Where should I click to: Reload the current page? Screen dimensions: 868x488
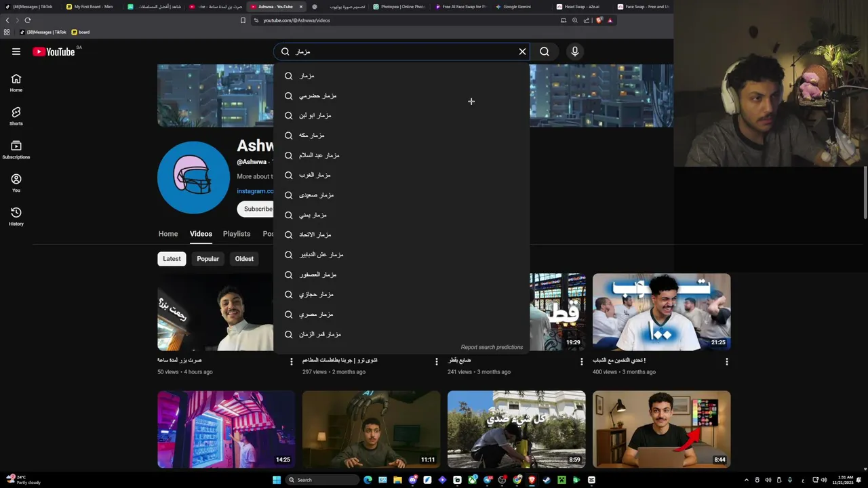27,20
